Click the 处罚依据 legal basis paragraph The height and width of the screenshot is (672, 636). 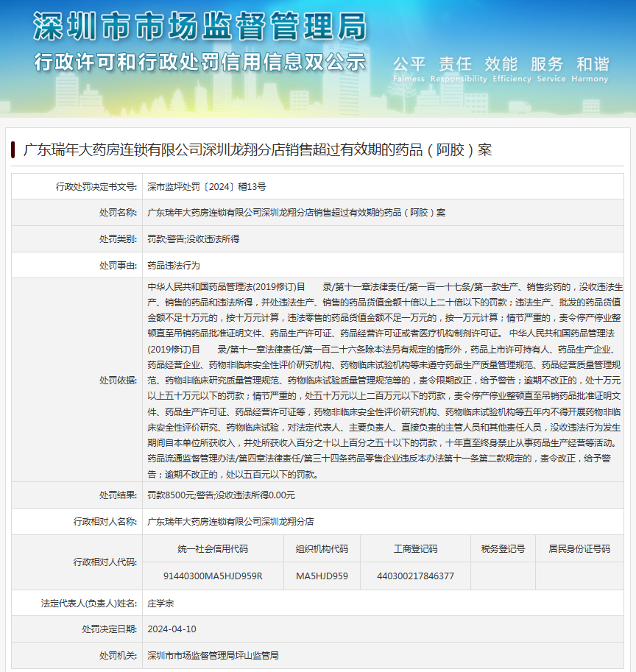coord(384,380)
